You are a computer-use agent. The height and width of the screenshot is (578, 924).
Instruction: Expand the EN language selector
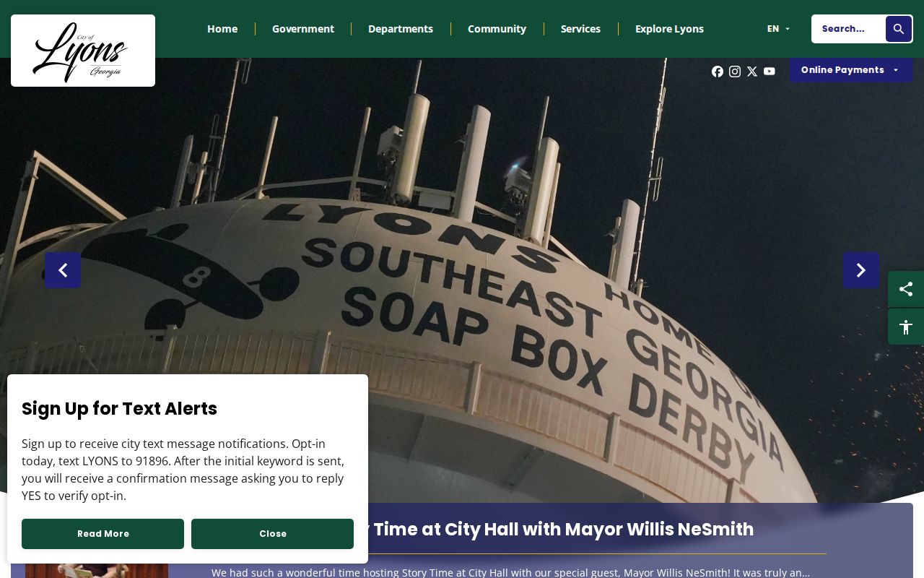[778, 29]
